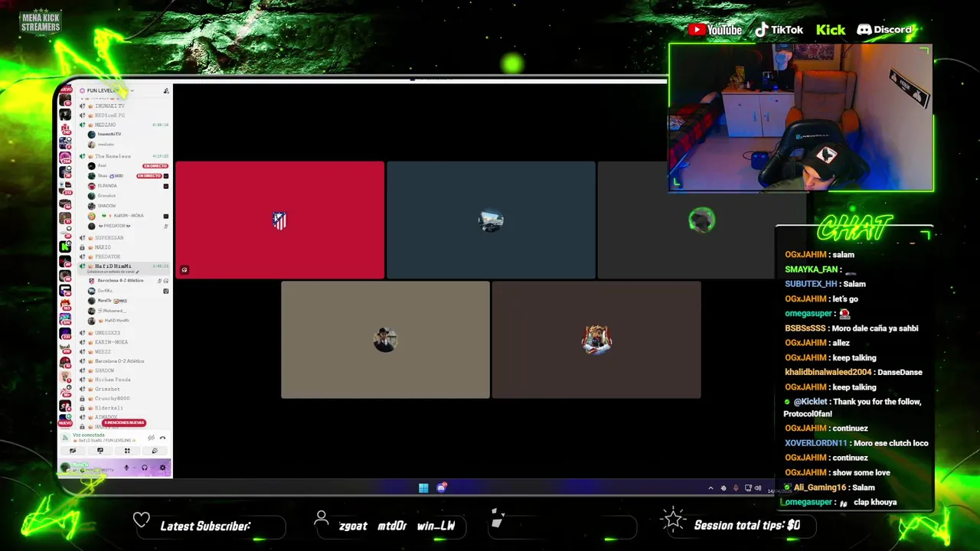Screen dimensions: 980x551
Task: Select the HafiD HimMi voice channel
Action: (x=113, y=266)
